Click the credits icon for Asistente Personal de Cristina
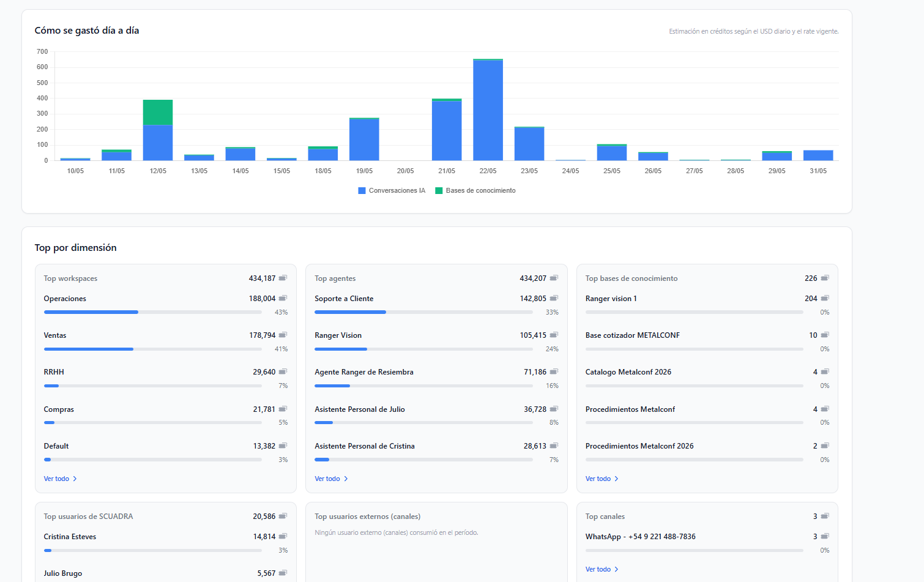This screenshot has height=582, width=924. click(x=554, y=446)
